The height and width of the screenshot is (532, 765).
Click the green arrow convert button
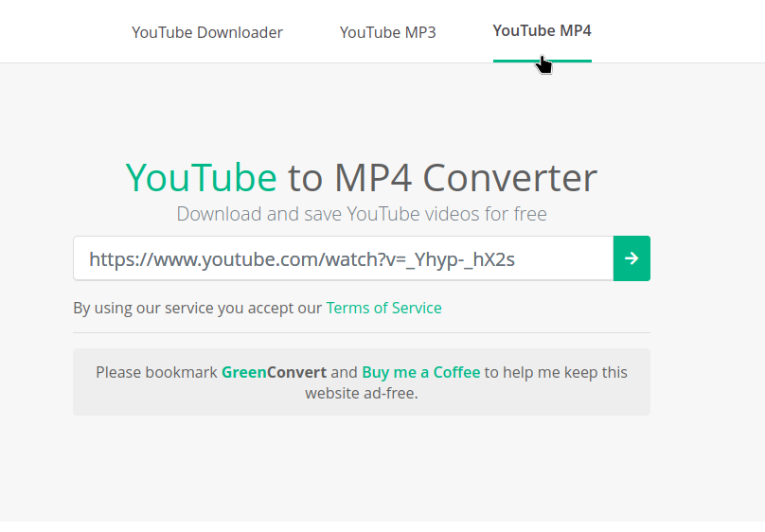pyautogui.click(x=632, y=258)
